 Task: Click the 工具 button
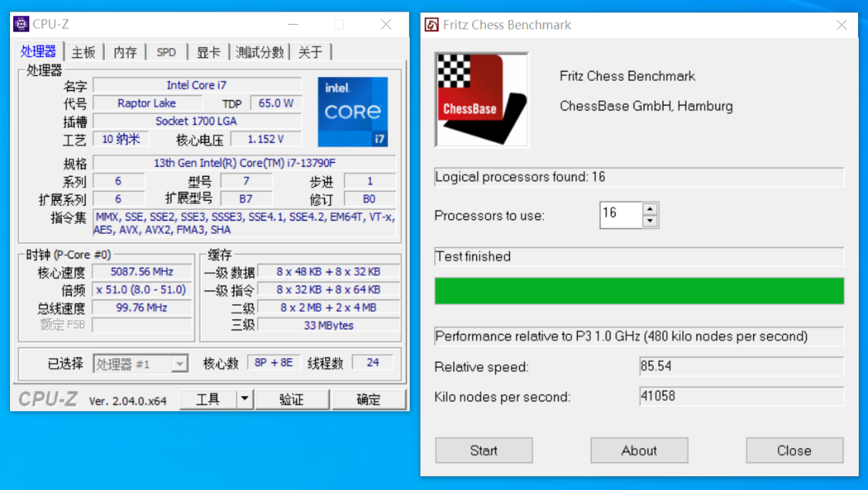pyautogui.click(x=208, y=399)
